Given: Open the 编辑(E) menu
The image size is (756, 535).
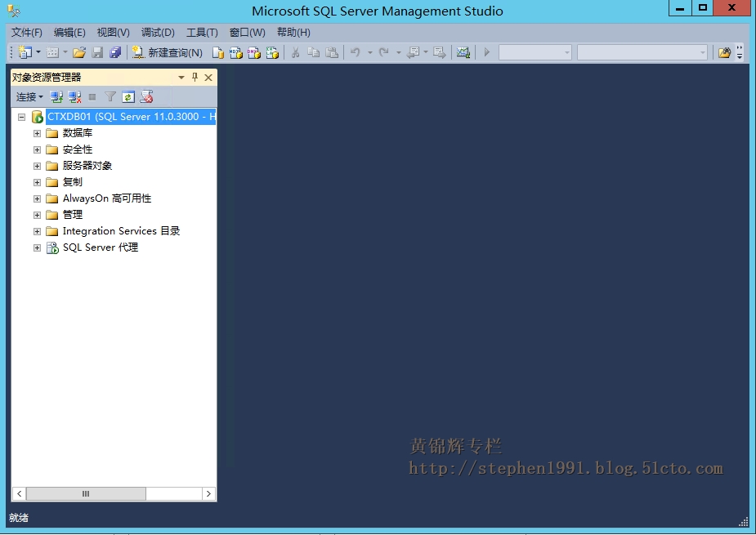Looking at the screenshot, I should tap(69, 33).
